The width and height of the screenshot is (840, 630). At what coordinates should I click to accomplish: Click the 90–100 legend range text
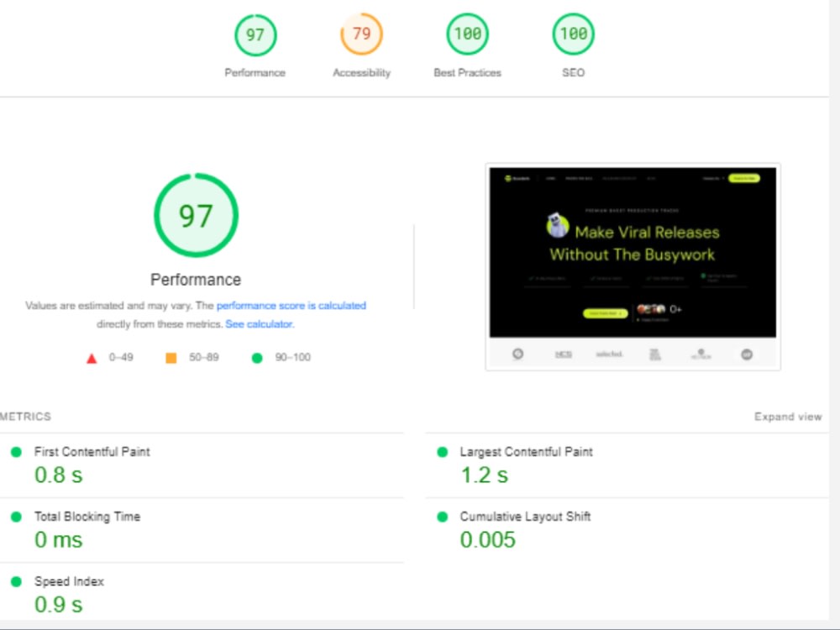(292, 357)
